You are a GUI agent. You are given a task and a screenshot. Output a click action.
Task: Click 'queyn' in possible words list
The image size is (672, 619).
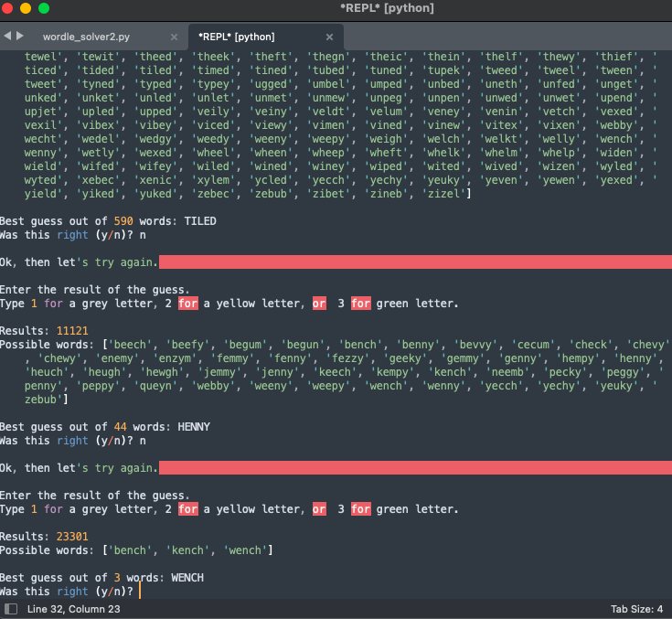click(155, 386)
